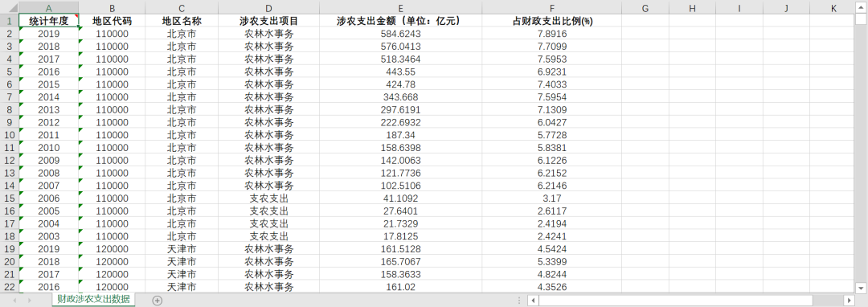
Task: Select column K header
Action: click(x=833, y=8)
